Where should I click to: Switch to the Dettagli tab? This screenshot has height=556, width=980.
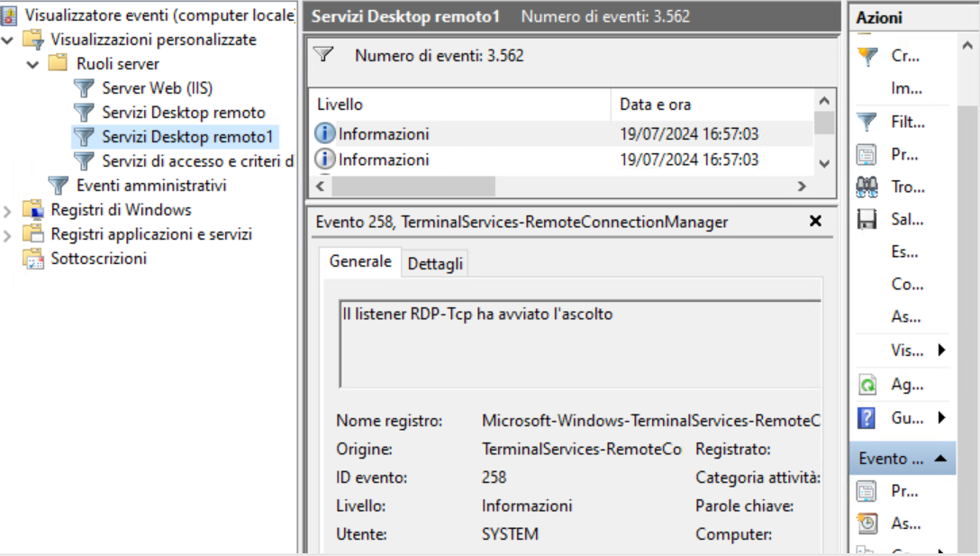pos(435,264)
